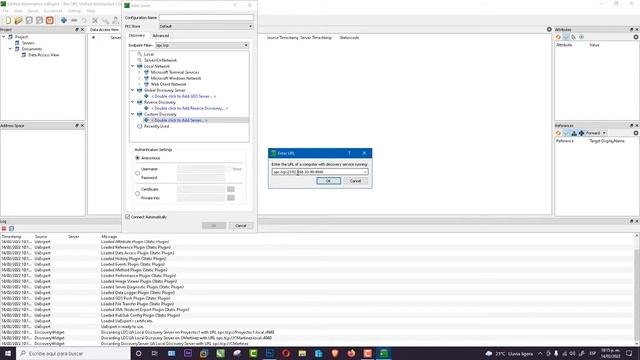640x360 pixels.
Task: Click the References panel settings circle icon
Action: point(636,133)
